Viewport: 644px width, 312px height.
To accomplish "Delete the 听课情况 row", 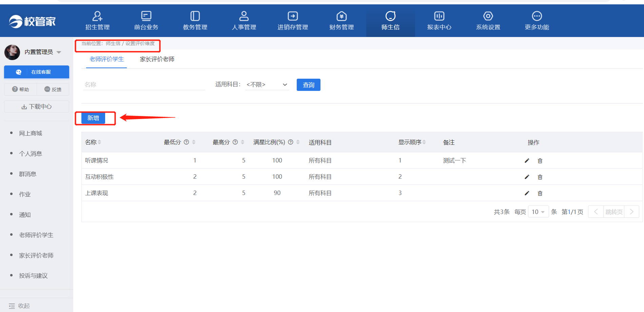I will click(x=540, y=160).
